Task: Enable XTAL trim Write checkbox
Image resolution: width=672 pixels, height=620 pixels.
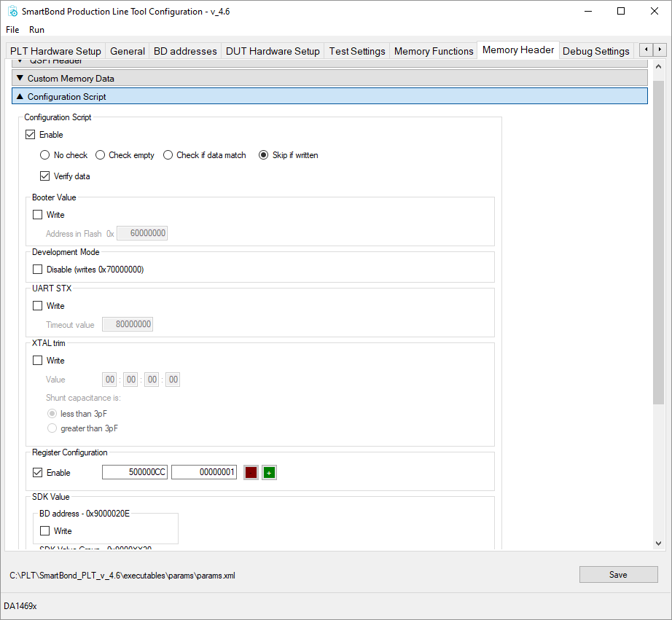Action: [38, 361]
